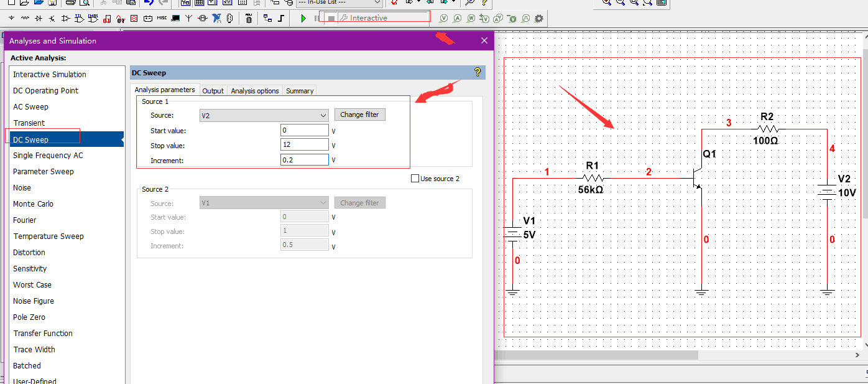Close the Analyses and Simulation dialog
The height and width of the screenshot is (384, 868).
[x=484, y=40]
